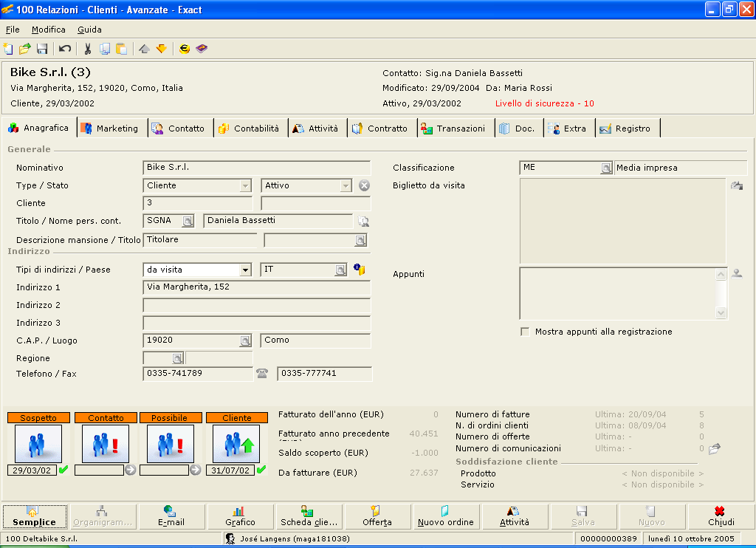
Task: Click green checkmark next to 31/07/02
Action: (261, 470)
